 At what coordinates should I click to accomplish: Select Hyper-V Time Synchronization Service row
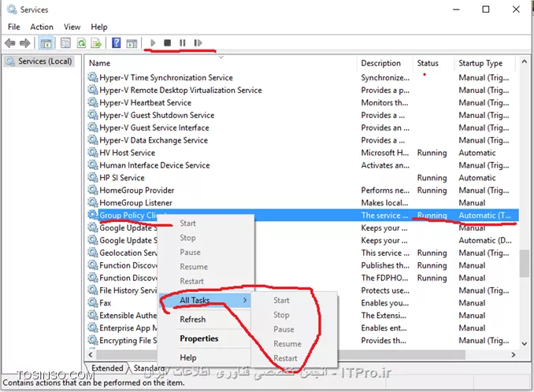tap(302, 78)
